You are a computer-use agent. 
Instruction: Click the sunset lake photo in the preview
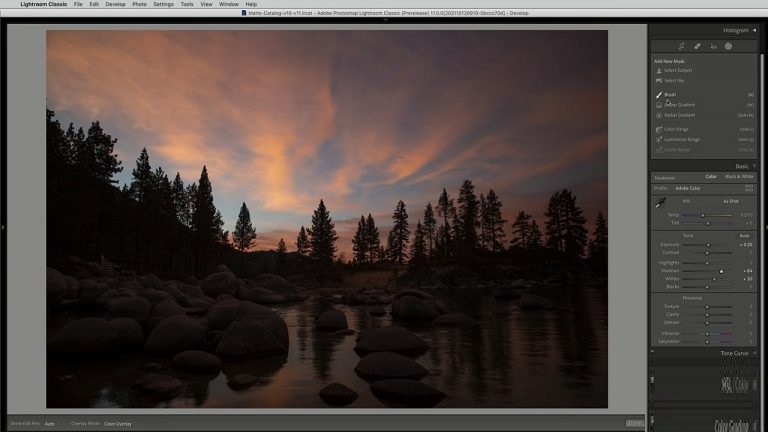click(327, 219)
